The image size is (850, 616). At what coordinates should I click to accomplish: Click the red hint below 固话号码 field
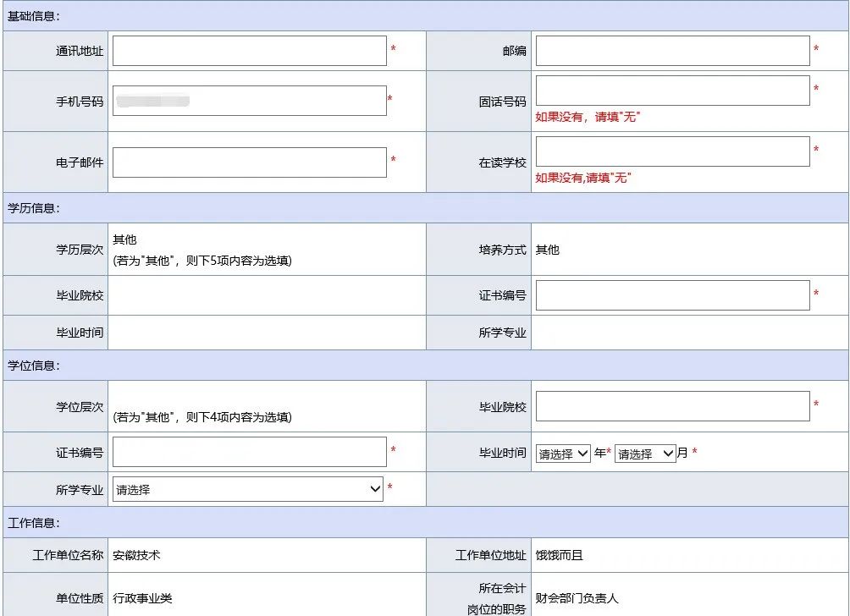[x=588, y=117]
